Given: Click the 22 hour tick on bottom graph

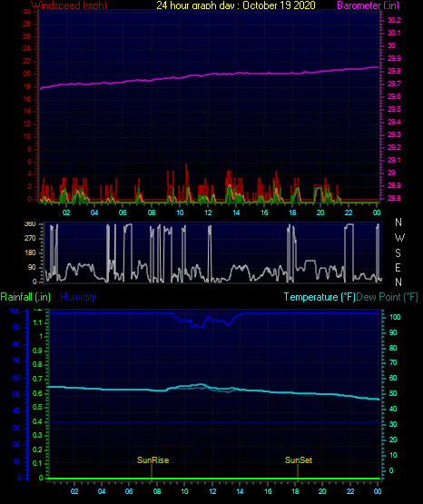Looking at the screenshot, I should point(350,491).
